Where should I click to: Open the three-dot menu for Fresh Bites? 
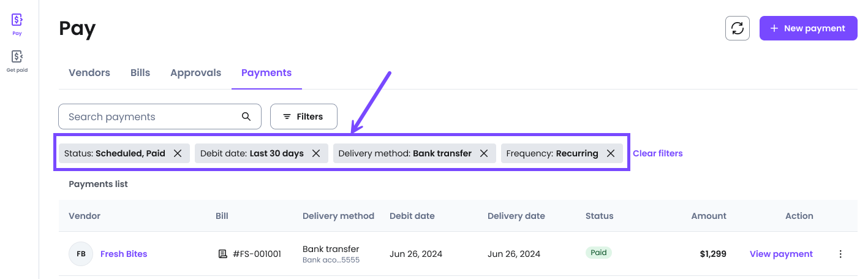840,254
